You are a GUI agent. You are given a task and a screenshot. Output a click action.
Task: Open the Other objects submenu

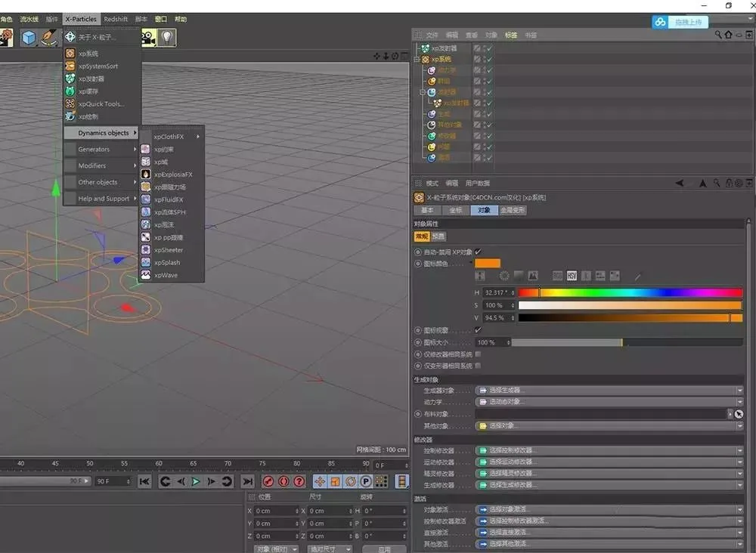[101, 182]
